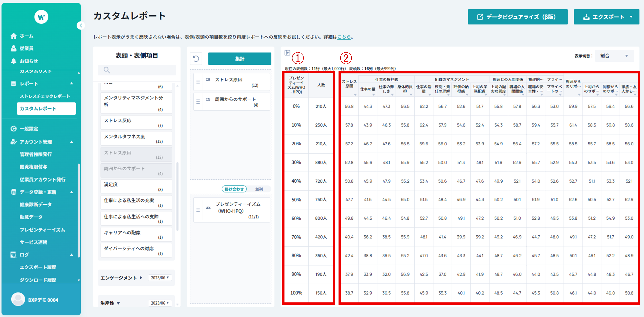The image size is (644, 317).
Task: Click the データ登録・更新 database icon
Action: (x=13, y=192)
